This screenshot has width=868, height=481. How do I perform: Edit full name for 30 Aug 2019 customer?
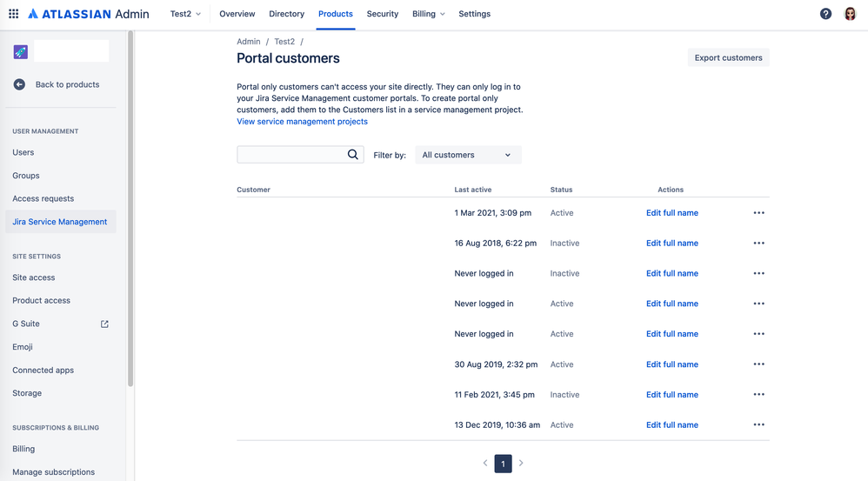672,364
